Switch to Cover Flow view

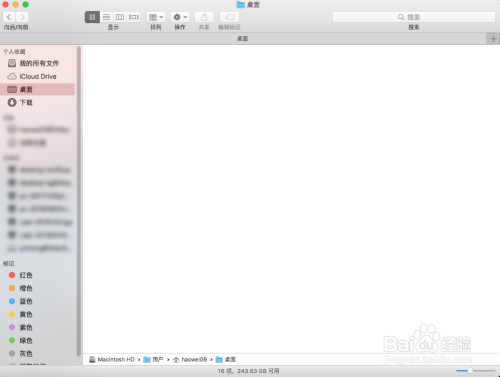(x=134, y=17)
